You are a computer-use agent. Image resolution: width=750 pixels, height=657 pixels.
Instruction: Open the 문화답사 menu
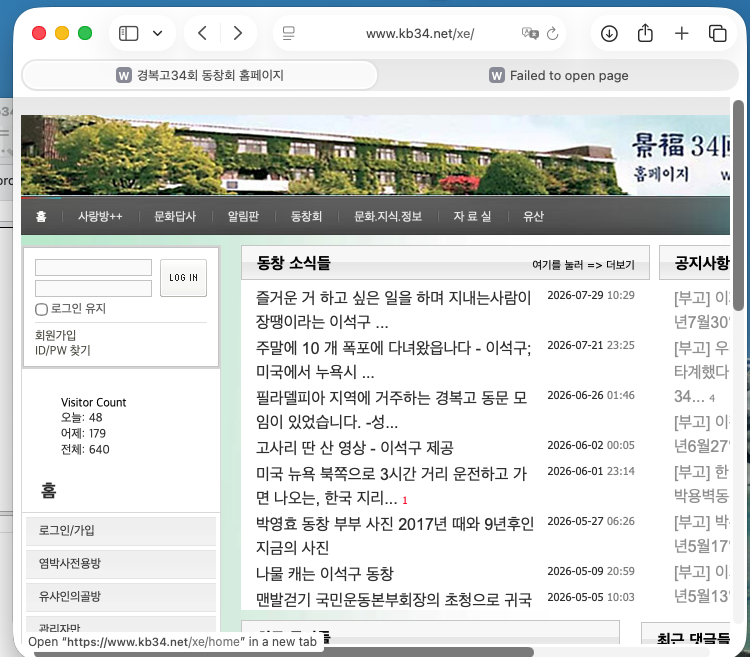click(175, 216)
